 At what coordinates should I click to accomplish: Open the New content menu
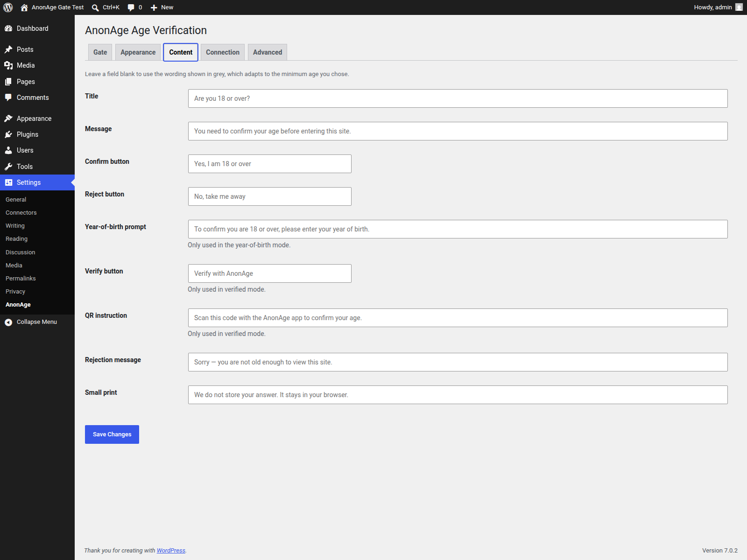(x=162, y=7)
